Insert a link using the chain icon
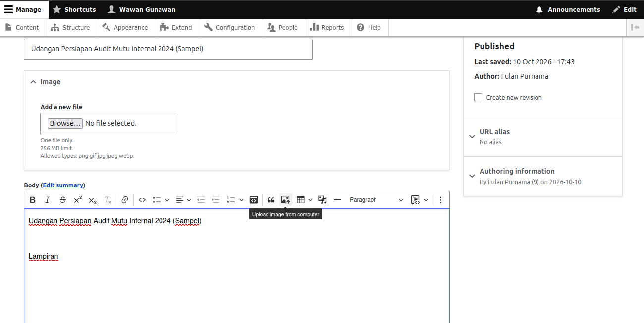Screen dimensions: 644x323 pos(125,200)
